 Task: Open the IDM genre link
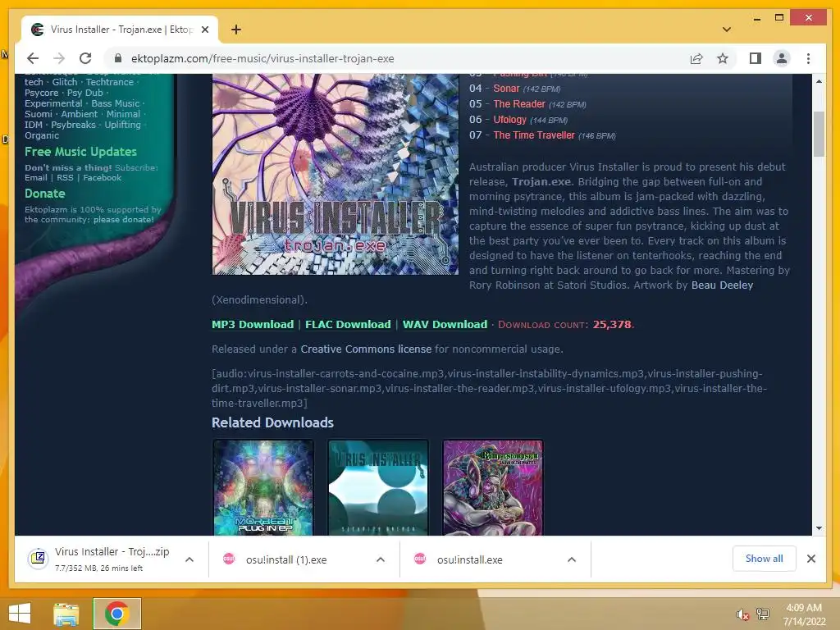[33, 125]
